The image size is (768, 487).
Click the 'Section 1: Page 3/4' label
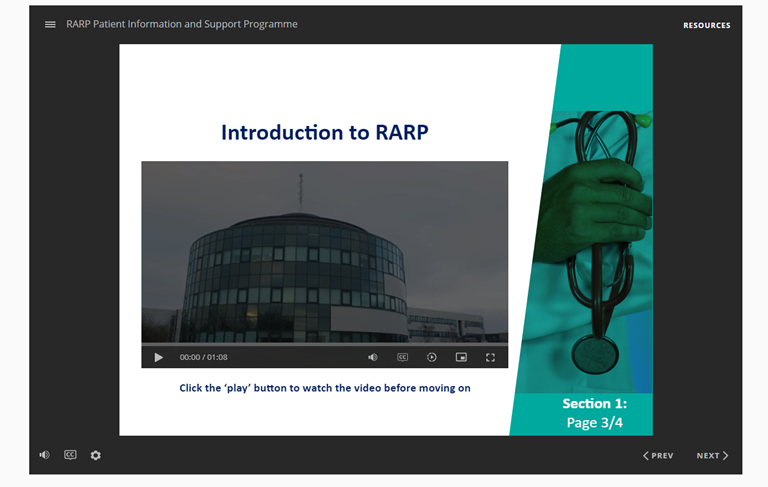pyautogui.click(x=594, y=413)
